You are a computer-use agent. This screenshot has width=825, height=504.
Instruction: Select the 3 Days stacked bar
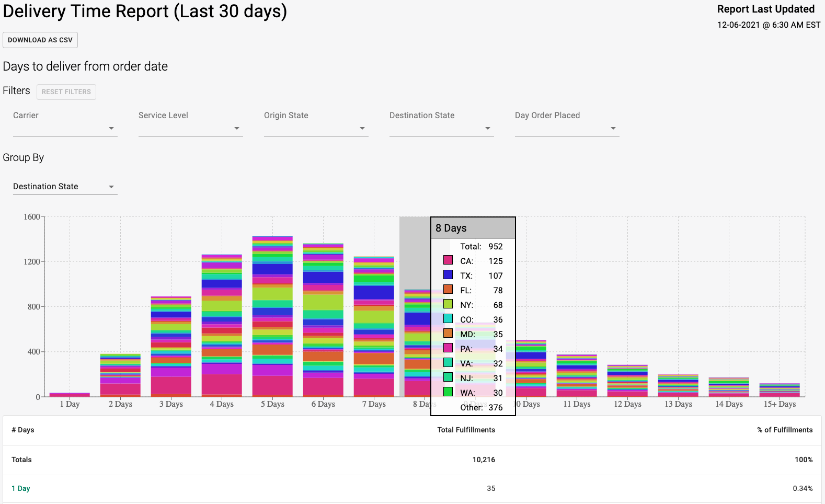click(x=171, y=347)
